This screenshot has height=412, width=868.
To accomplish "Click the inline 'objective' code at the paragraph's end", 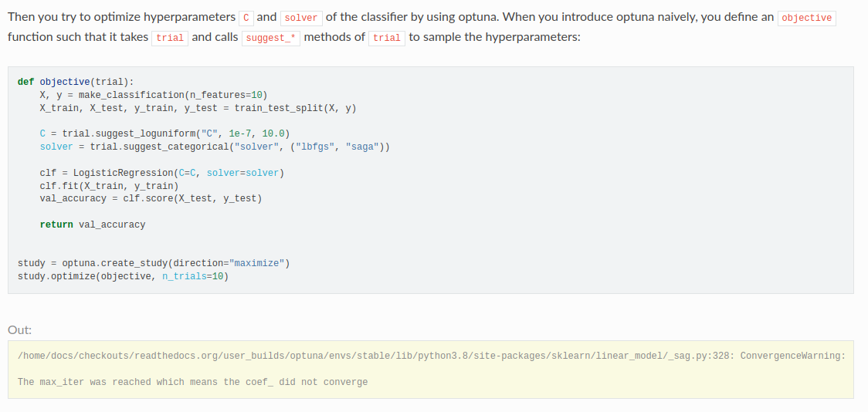I will (806, 18).
